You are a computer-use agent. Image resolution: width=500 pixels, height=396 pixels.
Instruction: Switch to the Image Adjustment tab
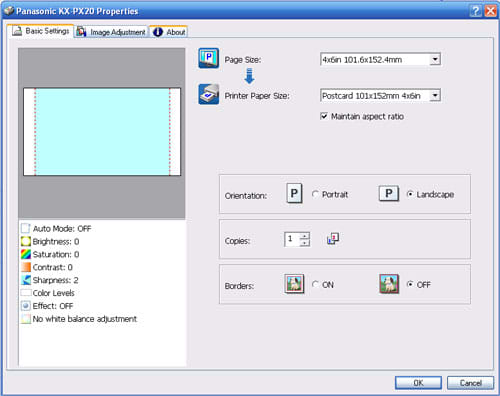pos(111,32)
